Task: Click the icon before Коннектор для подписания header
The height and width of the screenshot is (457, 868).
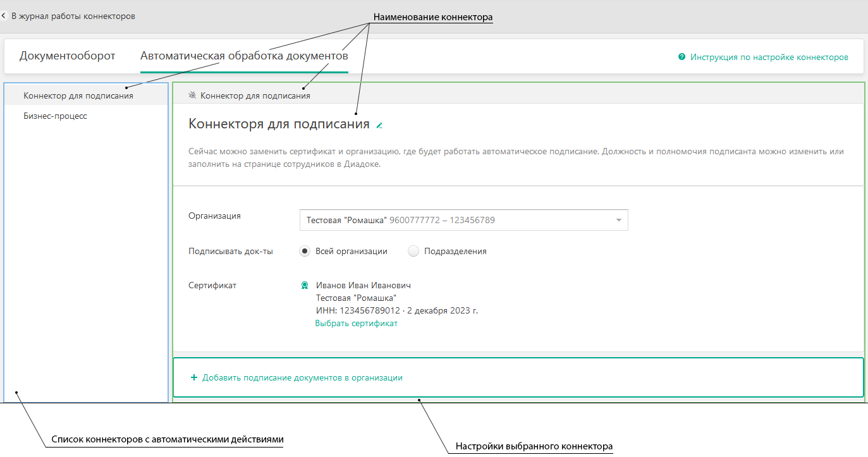Action: [192, 96]
